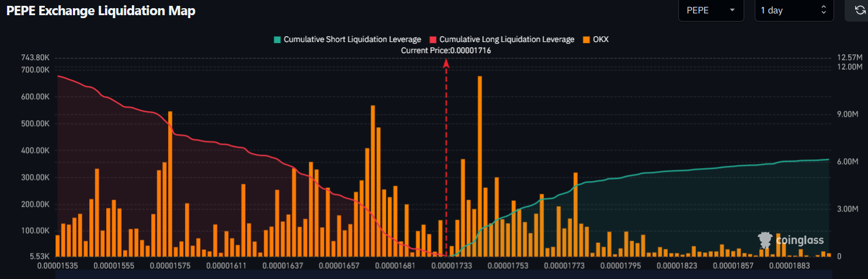The width and height of the screenshot is (868, 279).
Task: Click the 0.00001773 price axis label
Action: click(x=565, y=266)
